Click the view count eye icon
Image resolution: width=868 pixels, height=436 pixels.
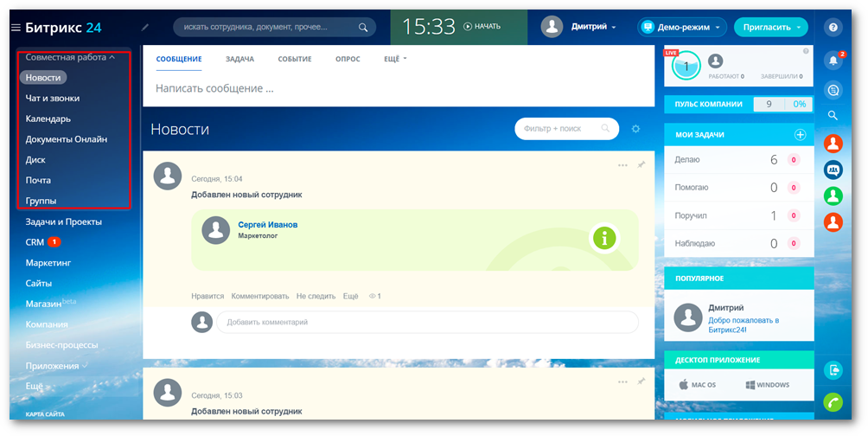(373, 297)
